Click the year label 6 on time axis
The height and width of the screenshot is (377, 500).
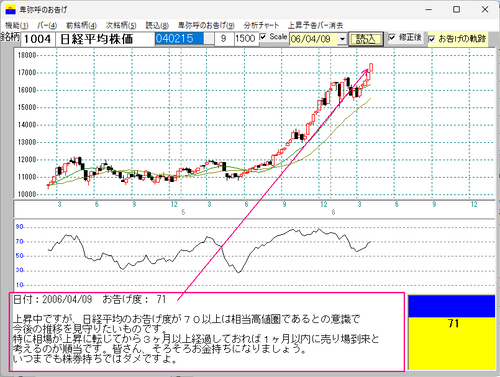click(333, 212)
